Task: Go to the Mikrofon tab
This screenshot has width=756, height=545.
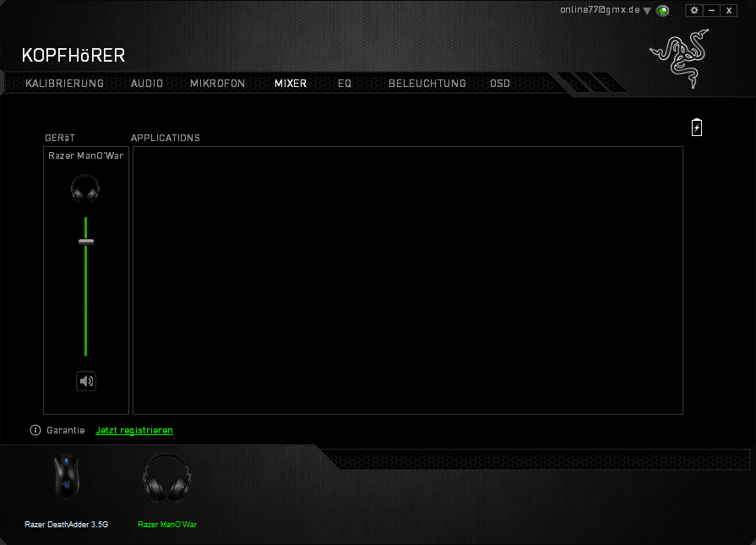Action: tap(217, 84)
